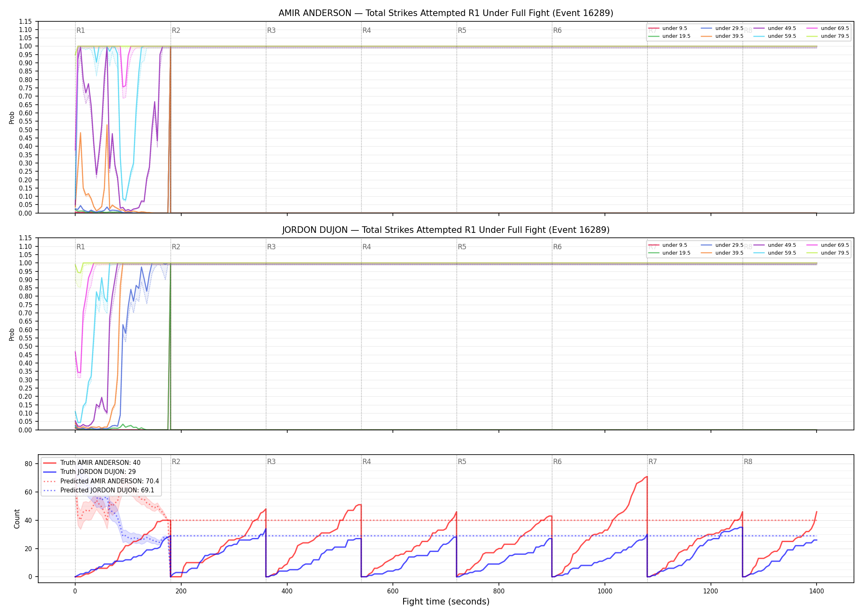Select R3 marker in Amir Anderson chart

coord(271,30)
